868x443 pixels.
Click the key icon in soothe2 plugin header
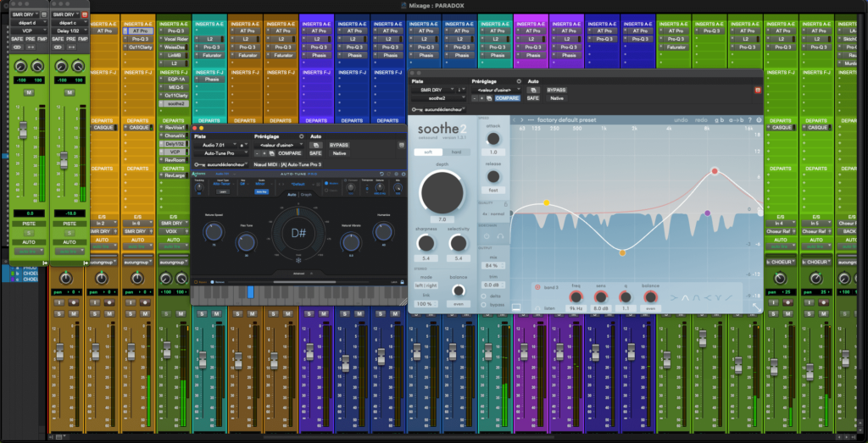point(417,109)
